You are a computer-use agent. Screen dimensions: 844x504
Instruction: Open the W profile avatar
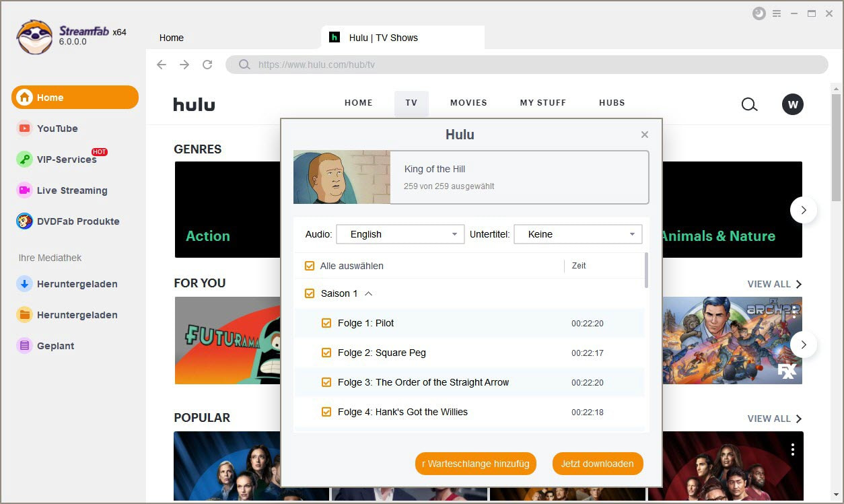click(x=793, y=104)
